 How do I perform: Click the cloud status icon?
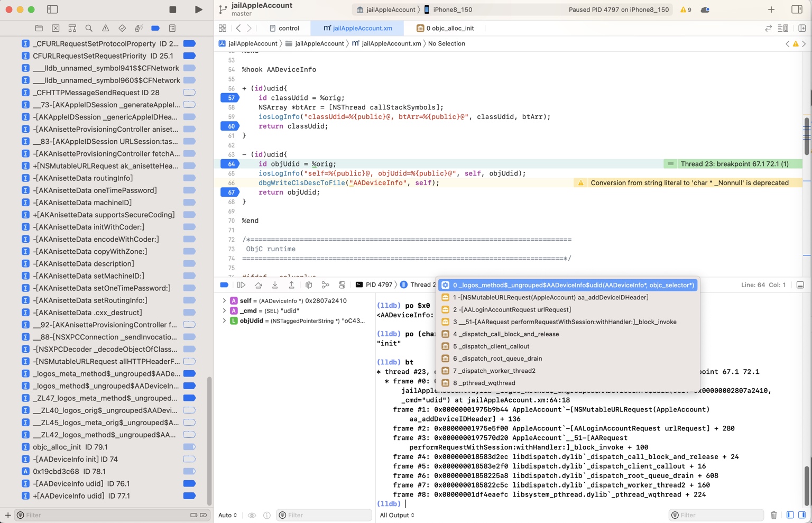coord(705,10)
